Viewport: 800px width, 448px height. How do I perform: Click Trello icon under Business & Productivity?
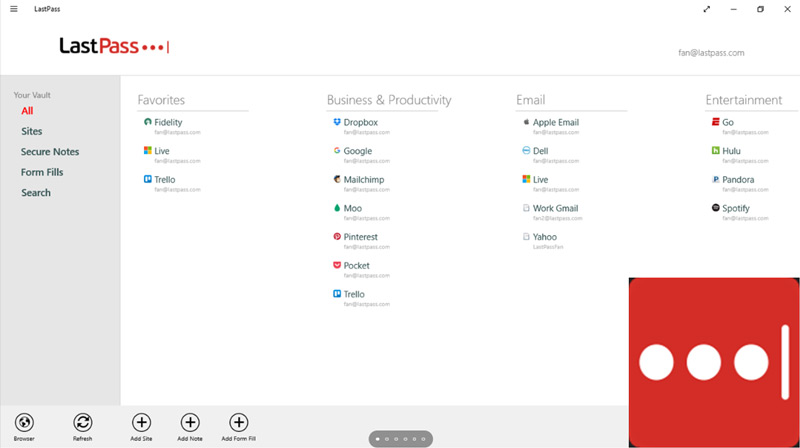point(337,293)
